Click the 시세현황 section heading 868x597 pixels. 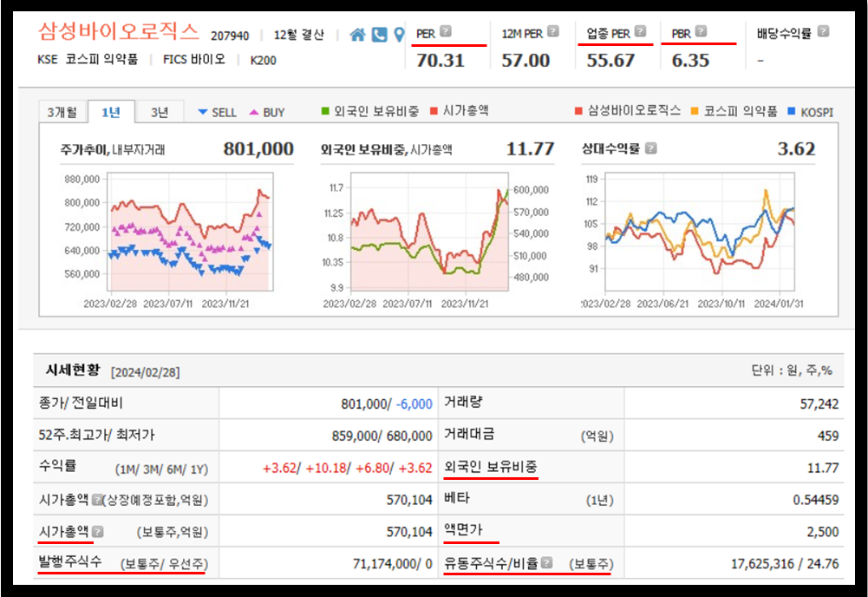(73, 370)
